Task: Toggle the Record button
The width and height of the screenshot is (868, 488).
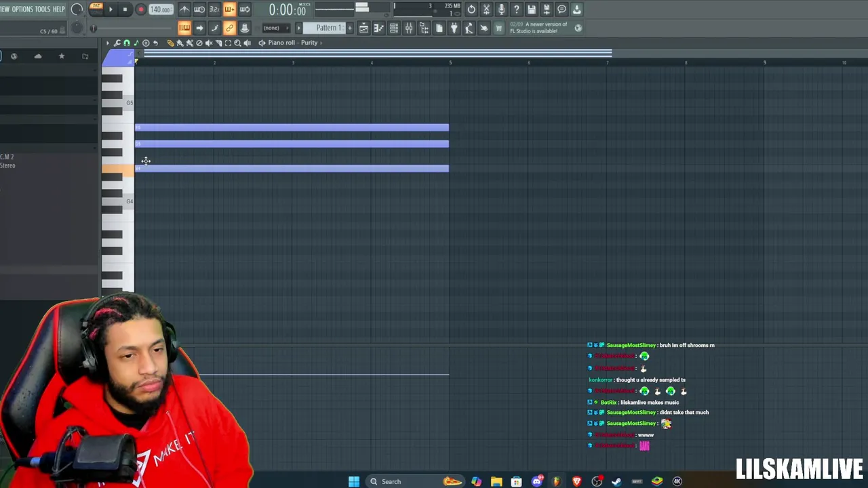Action: (140, 9)
